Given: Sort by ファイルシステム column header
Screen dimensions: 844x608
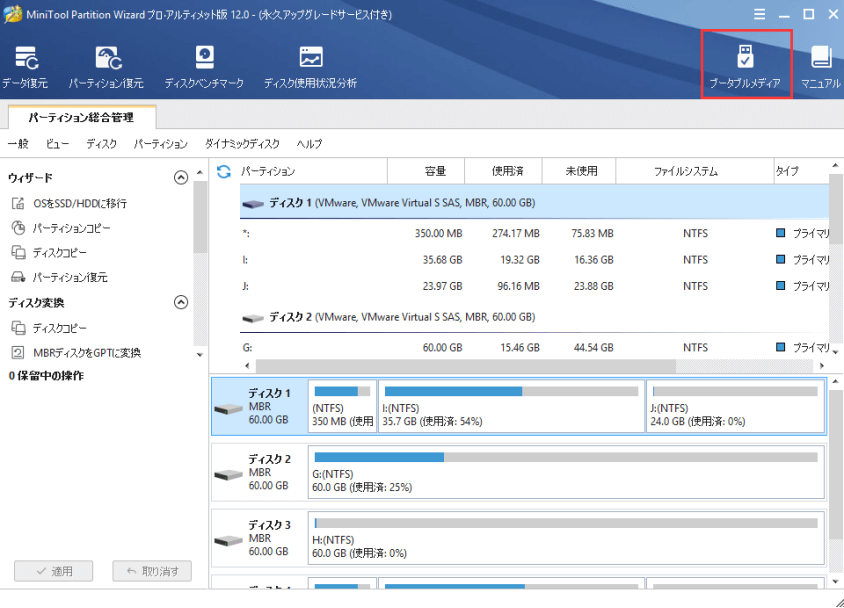Looking at the screenshot, I should tap(694, 171).
